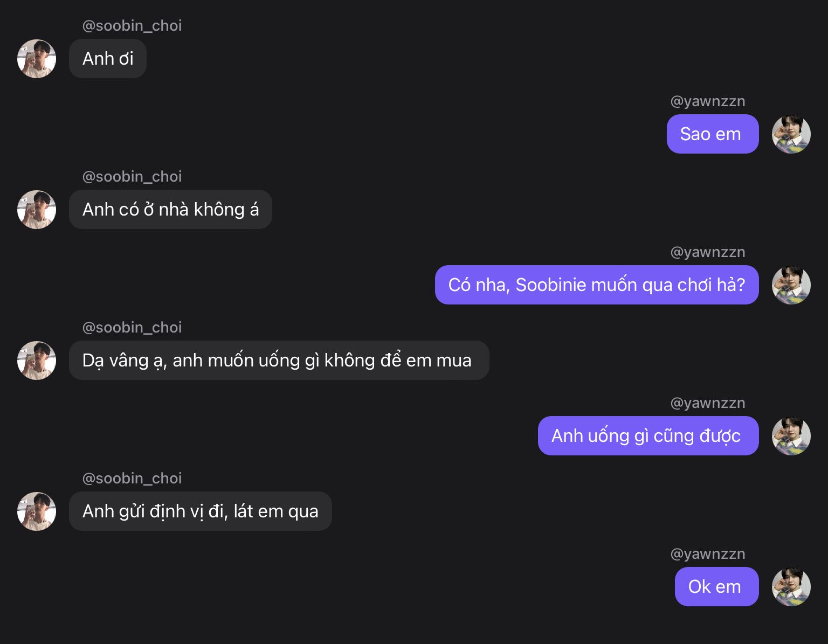Click the "Có nha, Soobinie muốn qua chơi hả?" bubble
Viewport: 828px width, 644px height.
point(596,285)
